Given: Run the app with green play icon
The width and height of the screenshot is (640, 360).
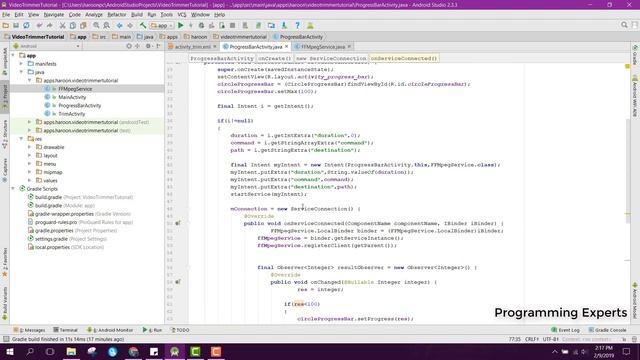Looking at the screenshot, I should [x=181, y=25].
